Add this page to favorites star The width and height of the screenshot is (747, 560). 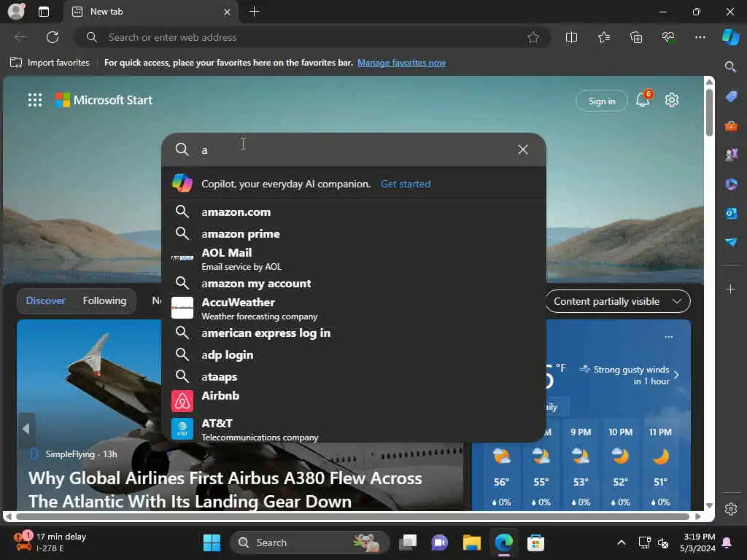pyautogui.click(x=533, y=37)
